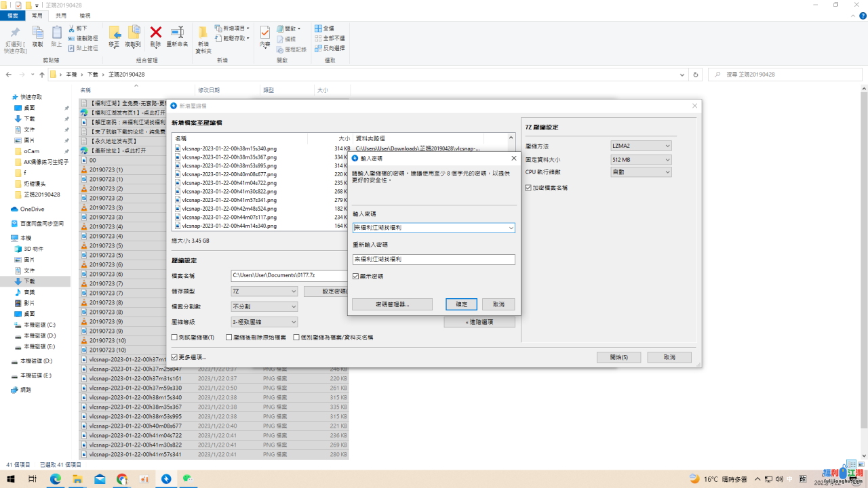
Task: Click the New Folder (新增資料夾) icon
Action: pos(203,34)
